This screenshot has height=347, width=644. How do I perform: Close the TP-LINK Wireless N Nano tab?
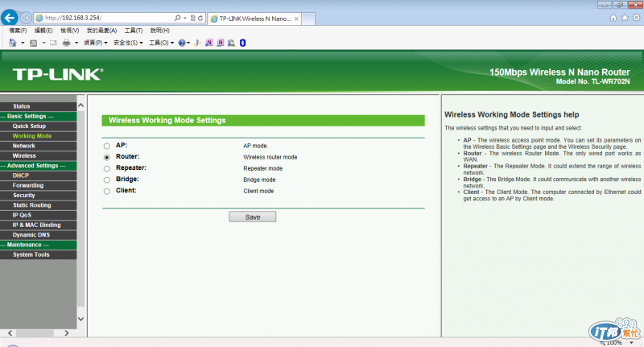(x=296, y=19)
